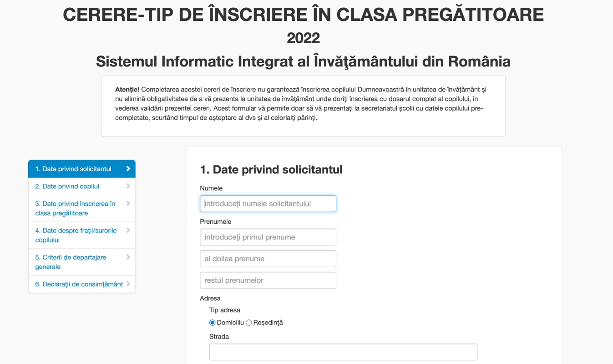Image resolution: width=613 pixels, height=364 pixels.
Task: Focus the Numele input field
Action: [268, 204]
